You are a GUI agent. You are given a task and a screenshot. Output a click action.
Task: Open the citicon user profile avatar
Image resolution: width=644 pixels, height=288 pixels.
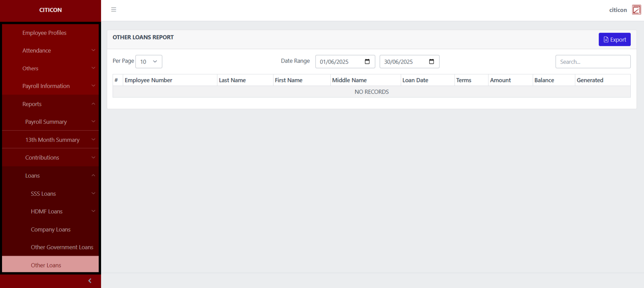pyautogui.click(x=636, y=10)
